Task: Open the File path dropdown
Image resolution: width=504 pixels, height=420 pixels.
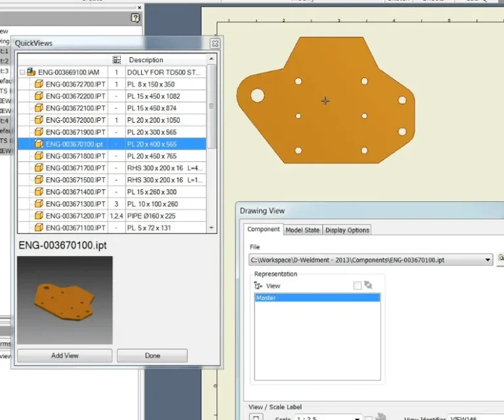Action: click(488, 260)
